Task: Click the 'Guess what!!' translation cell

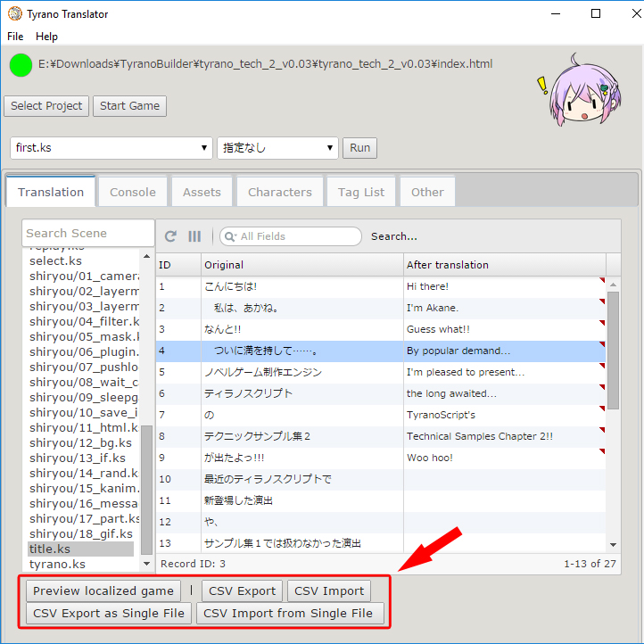Action: click(504, 329)
